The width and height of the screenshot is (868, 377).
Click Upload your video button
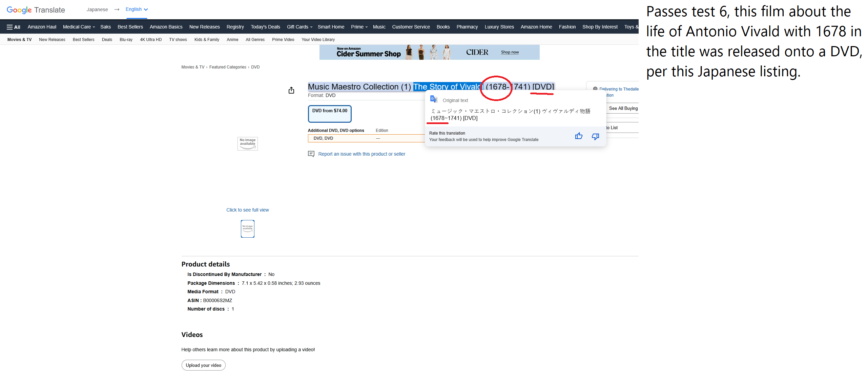[x=204, y=365]
